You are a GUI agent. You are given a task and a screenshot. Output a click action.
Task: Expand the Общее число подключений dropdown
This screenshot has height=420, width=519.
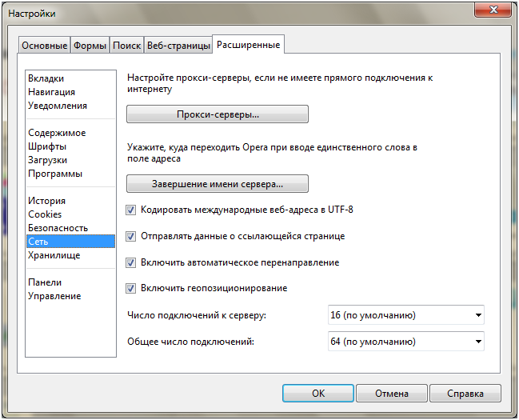(x=406, y=342)
